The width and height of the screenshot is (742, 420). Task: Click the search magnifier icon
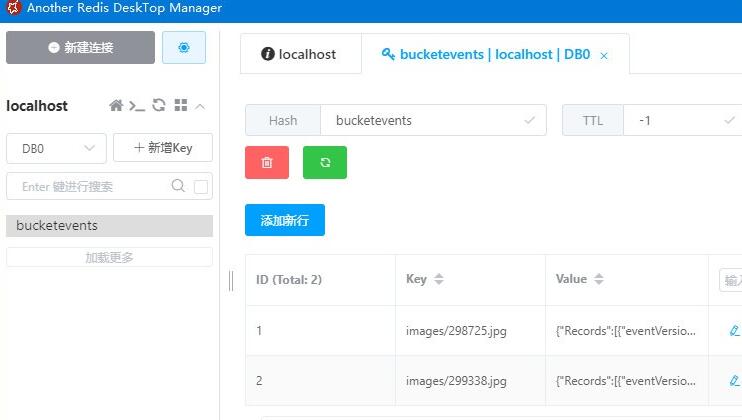[x=178, y=186]
